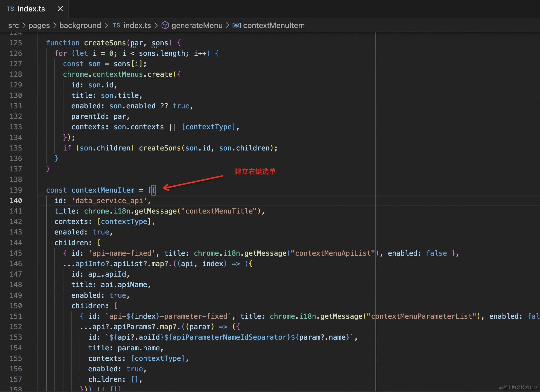Open the pages breadcrumb folder

coord(39,26)
